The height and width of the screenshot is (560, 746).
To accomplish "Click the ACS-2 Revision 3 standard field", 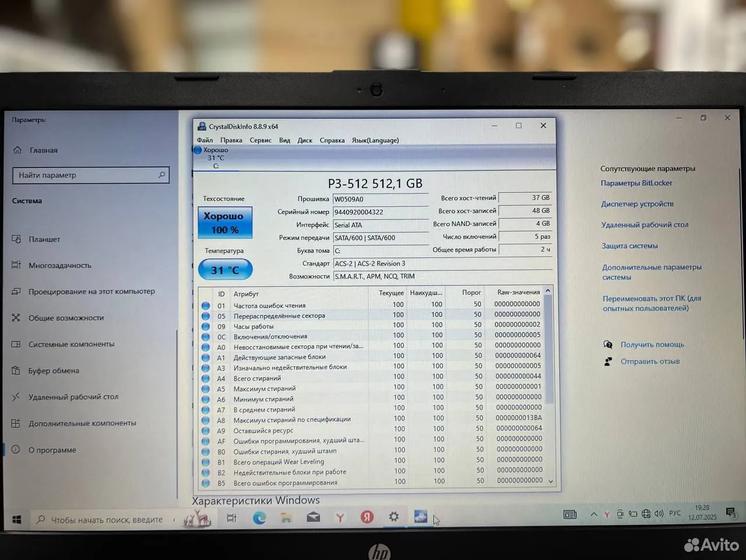I will click(x=442, y=263).
